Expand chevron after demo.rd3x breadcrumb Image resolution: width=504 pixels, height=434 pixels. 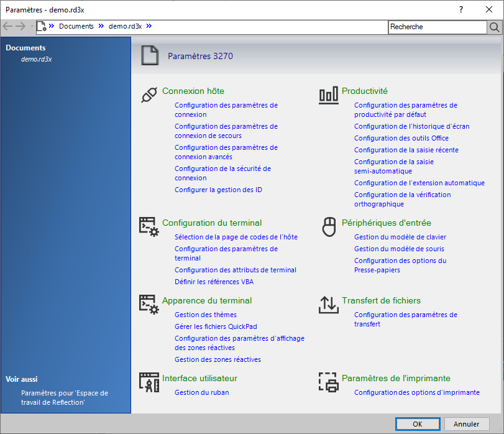click(x=149, y=26)
